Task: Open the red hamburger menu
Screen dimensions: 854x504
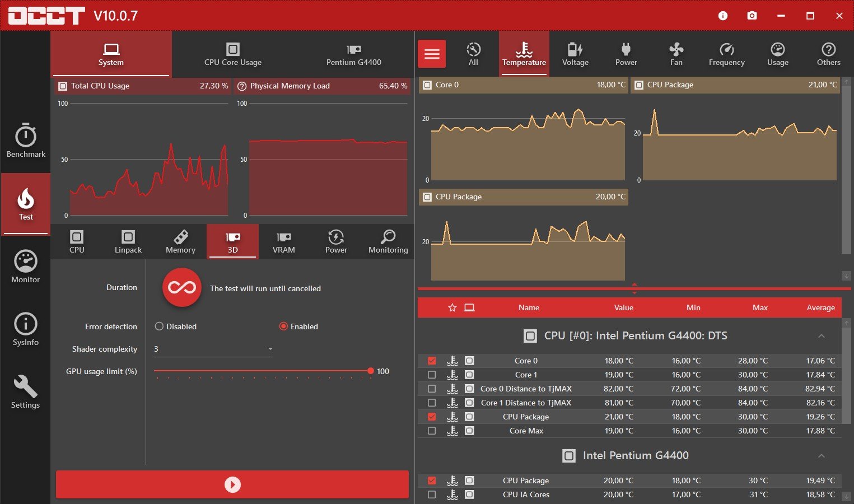Action: point(432,54)
